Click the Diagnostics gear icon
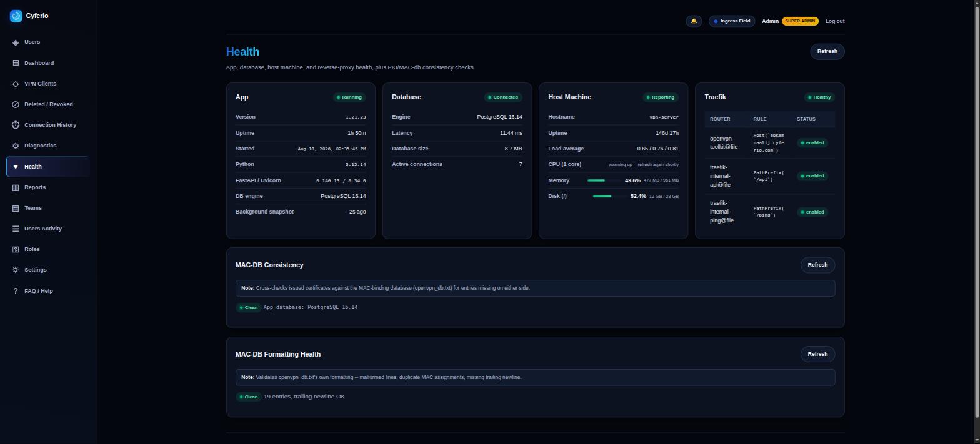980x444 pixels. pyautogui.click(x=16, y=146)
